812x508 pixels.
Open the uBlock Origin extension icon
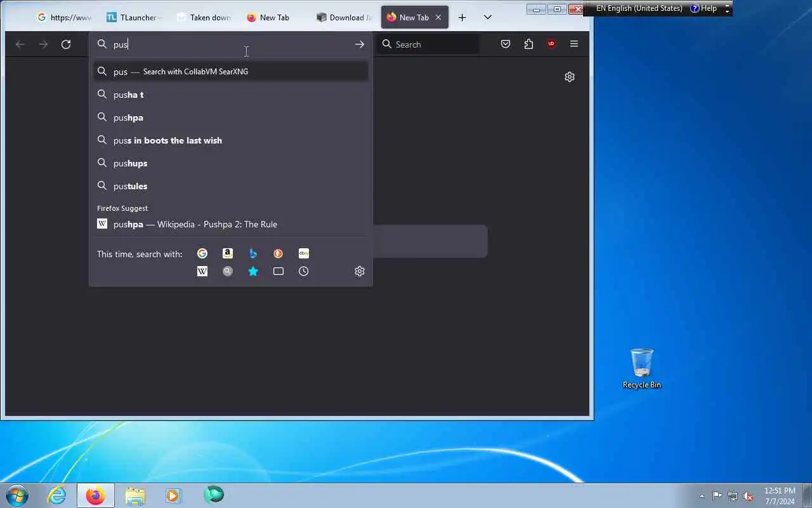[x=551, y=44]
